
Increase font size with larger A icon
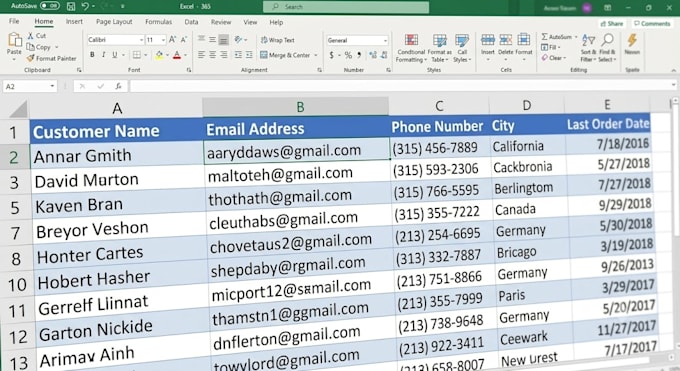[173, 39]
